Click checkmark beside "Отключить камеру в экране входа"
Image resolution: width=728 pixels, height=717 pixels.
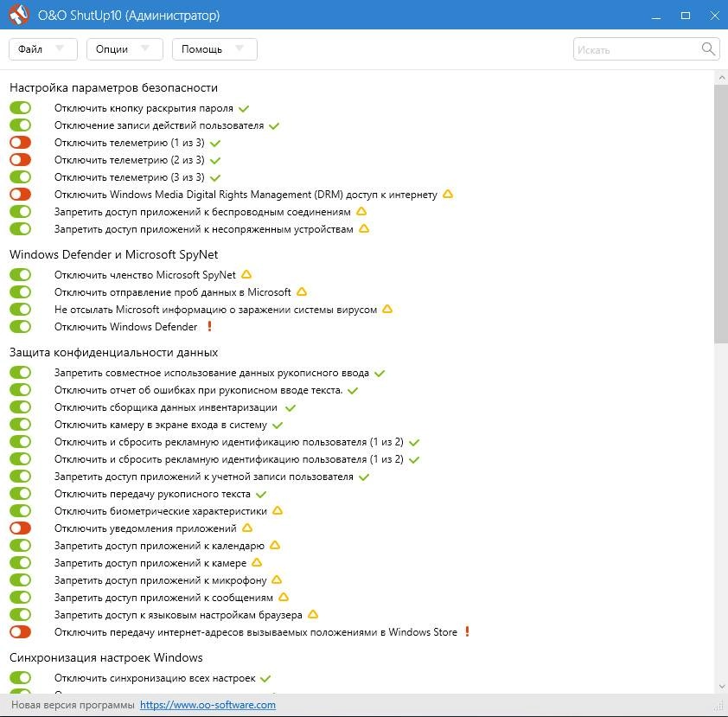[278, 425]
